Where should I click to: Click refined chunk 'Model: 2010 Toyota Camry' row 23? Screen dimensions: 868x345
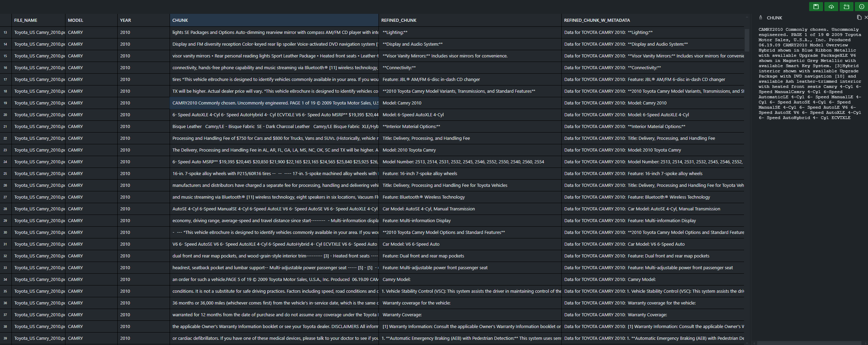pyautogui.click(x=470, y=150)
